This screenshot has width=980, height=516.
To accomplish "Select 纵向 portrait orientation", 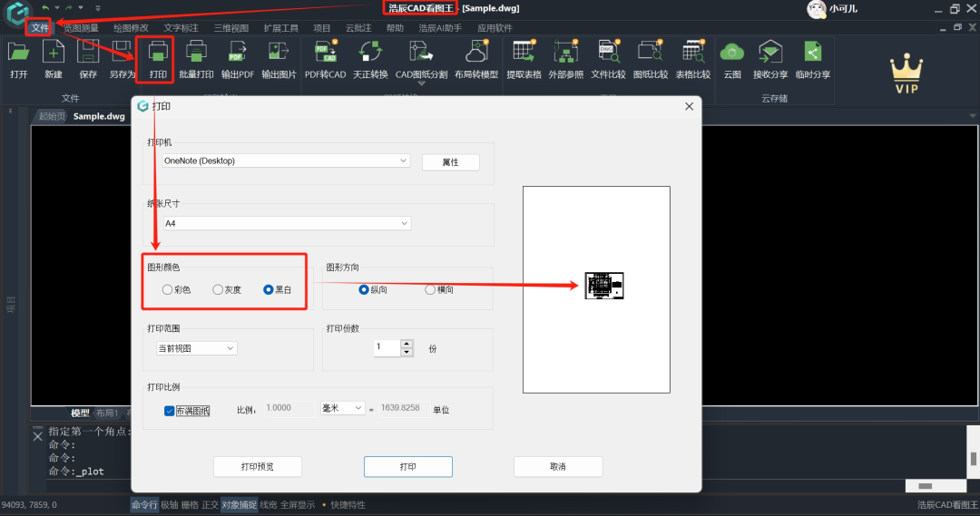I will click(x=364, y=289).
